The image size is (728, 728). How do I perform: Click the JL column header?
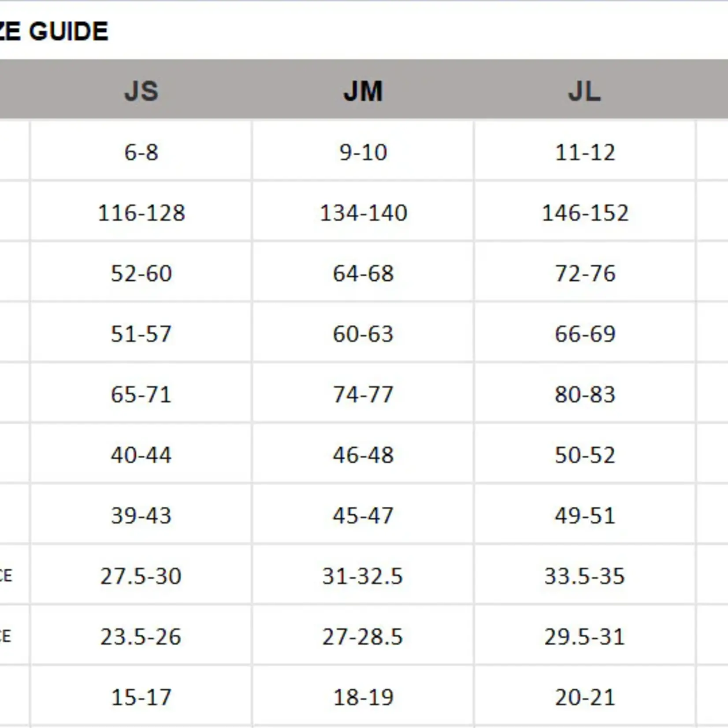(x=584, y=91)
